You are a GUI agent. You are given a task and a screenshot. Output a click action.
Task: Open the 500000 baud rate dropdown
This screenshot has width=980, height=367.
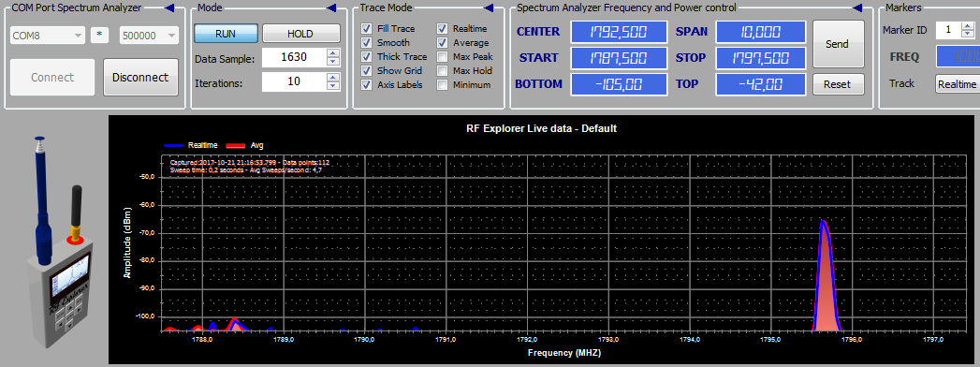(149, 36)
